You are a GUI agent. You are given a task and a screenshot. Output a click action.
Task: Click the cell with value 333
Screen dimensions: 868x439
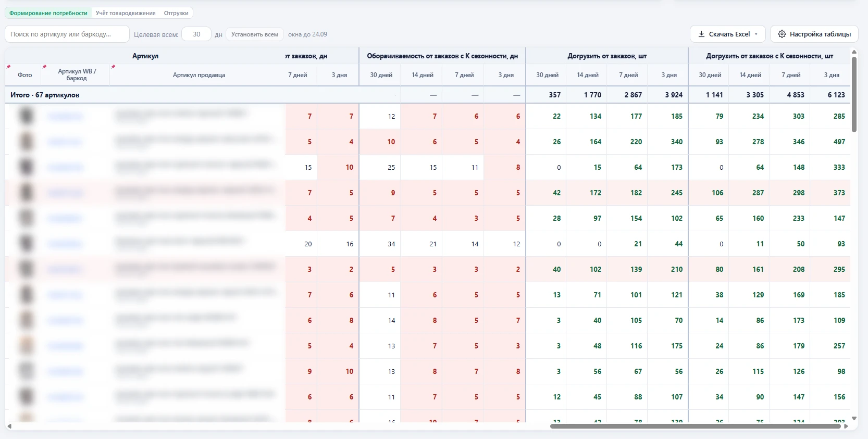point(830,167)
